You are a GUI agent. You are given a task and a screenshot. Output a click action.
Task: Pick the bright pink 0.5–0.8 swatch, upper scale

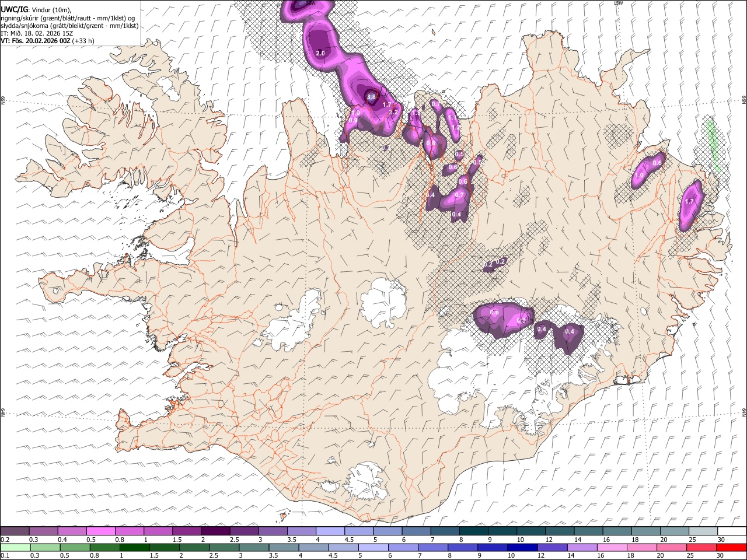[101, 531]
